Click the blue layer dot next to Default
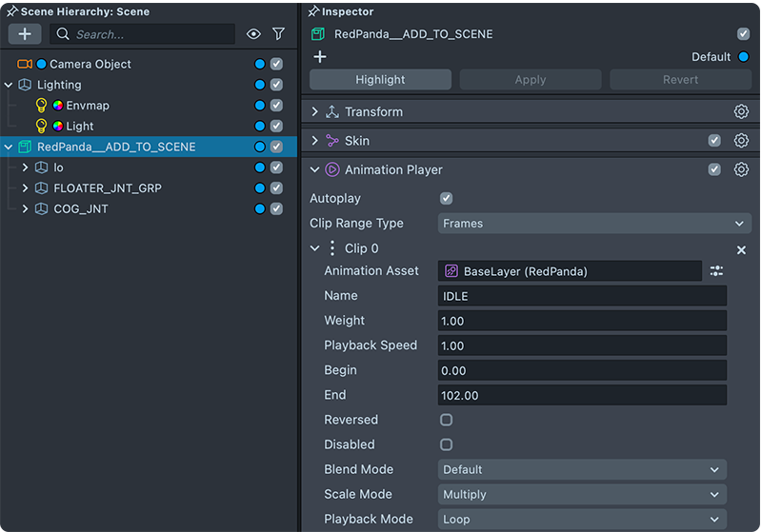 tap(744, 57)
